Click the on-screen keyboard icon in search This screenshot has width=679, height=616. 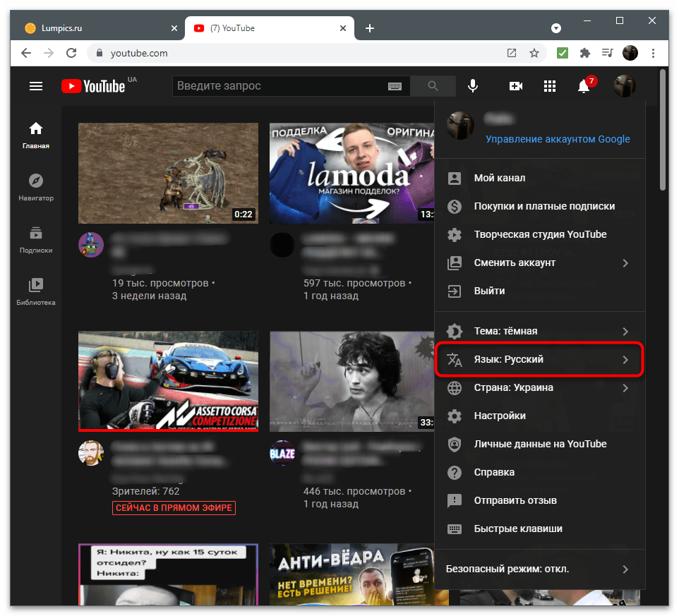click(x=395, y=86)
